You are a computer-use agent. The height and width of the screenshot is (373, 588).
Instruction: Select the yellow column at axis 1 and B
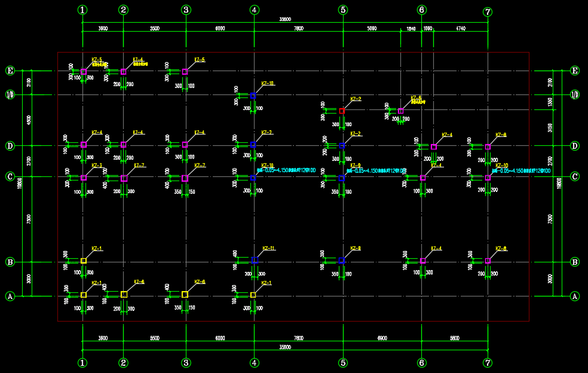[x=84, y=261]
